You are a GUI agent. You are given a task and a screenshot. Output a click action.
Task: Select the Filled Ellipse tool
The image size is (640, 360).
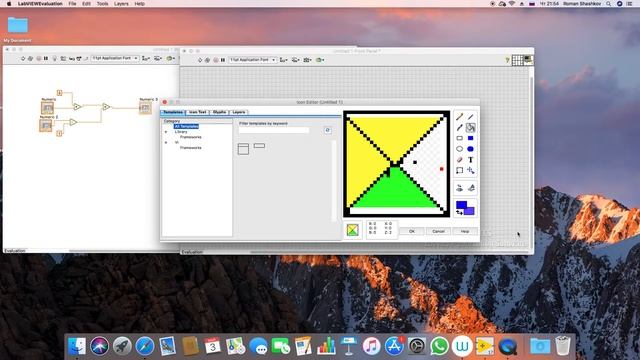(x=471, y=149)
